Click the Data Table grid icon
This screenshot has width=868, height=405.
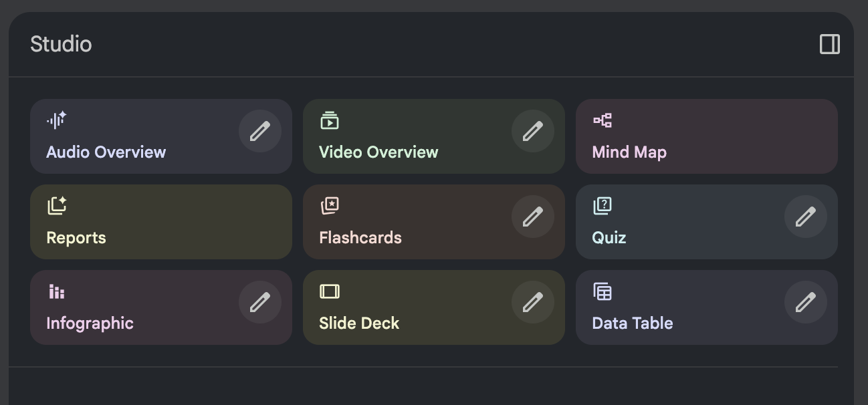pos(602,291)
